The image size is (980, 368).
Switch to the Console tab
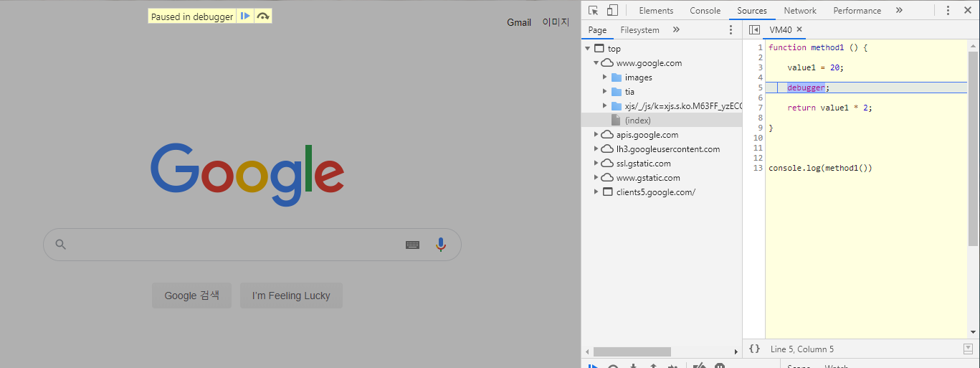705,11
